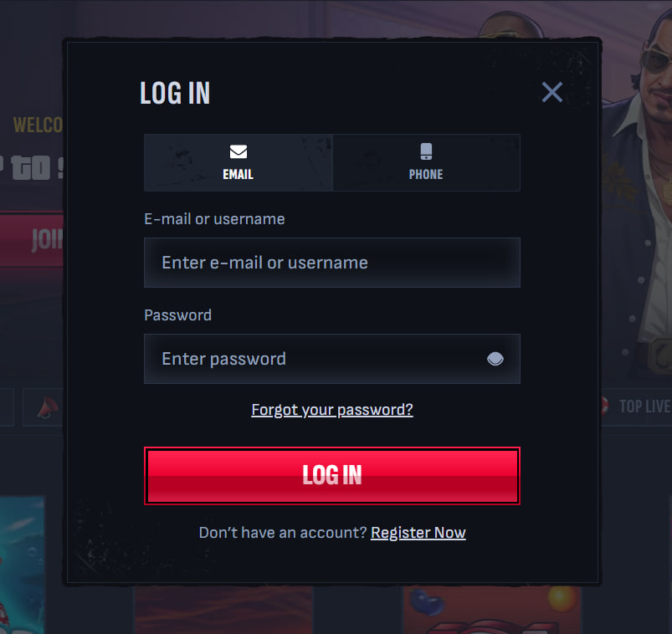Open the teal underwater game thumbnail

(22, 565)
